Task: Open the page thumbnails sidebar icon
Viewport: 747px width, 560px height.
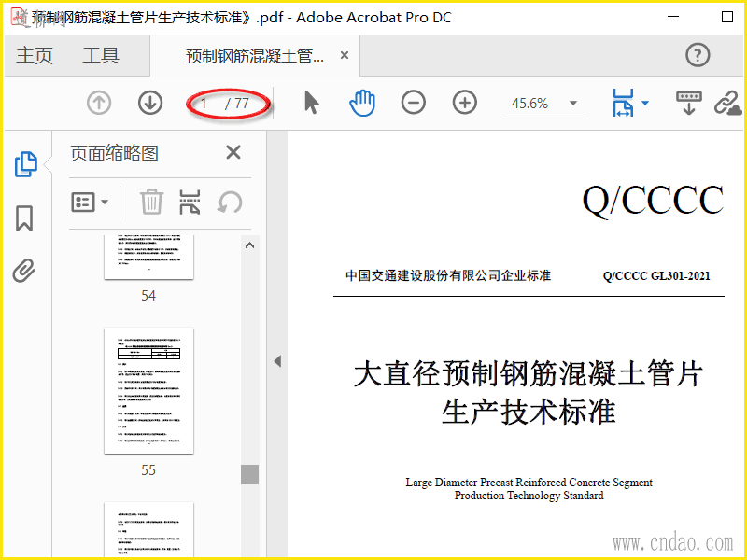Action: [26, 164]
